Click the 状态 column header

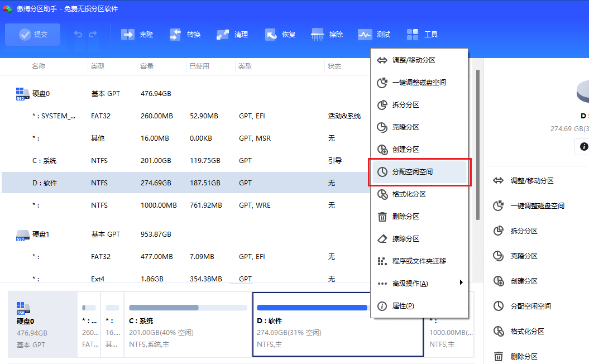point(334,66)
